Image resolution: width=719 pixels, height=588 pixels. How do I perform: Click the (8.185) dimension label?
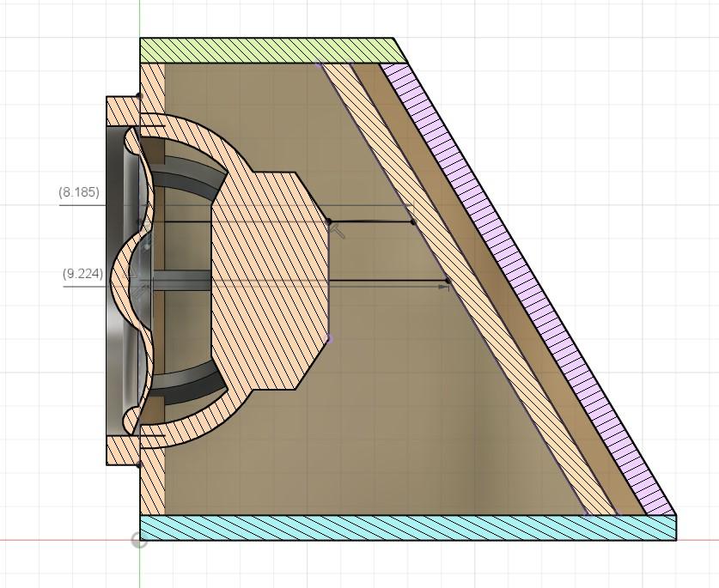click(79, 192)
